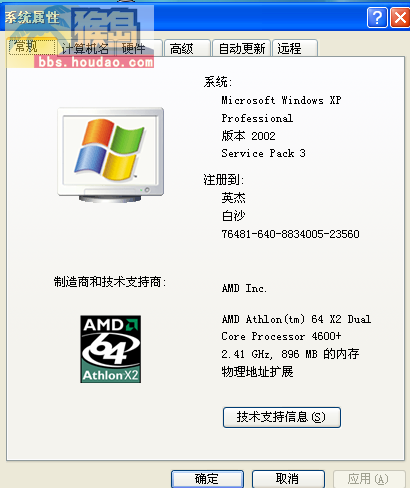Switch to the 常规 tab

point(32,47)
